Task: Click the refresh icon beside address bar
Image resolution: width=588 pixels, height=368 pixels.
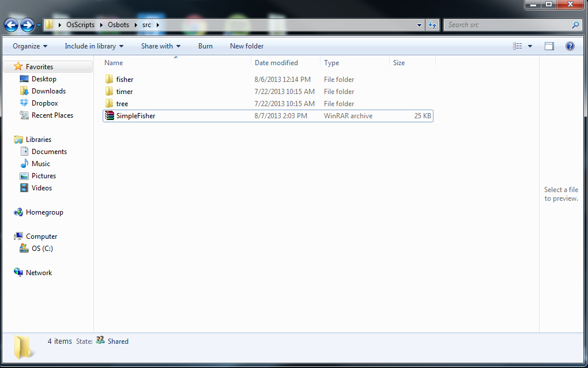Action: [431, 25]
